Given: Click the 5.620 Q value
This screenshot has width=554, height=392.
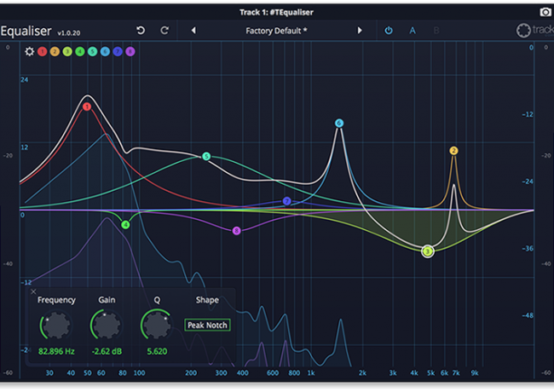Looking at the screenshot, I should point(157,351).
